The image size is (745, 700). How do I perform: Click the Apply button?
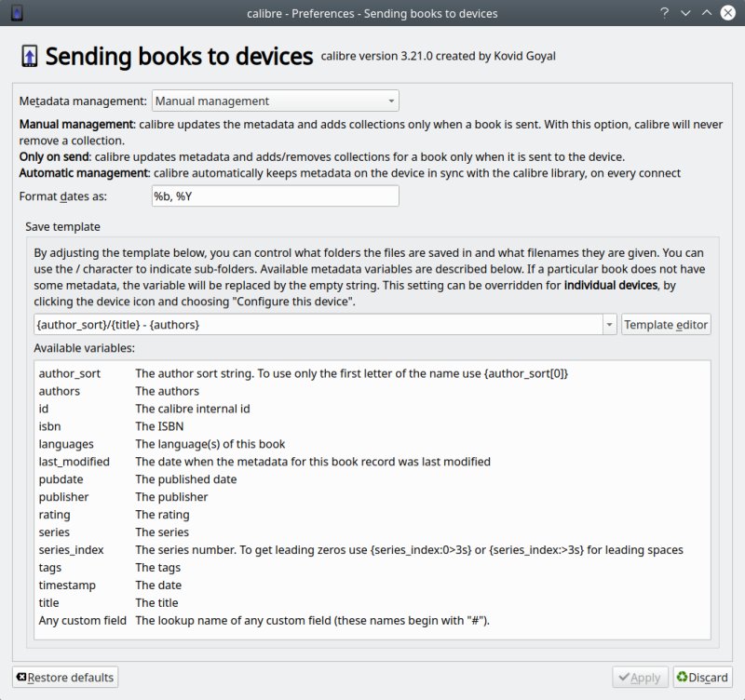point(641,678)
